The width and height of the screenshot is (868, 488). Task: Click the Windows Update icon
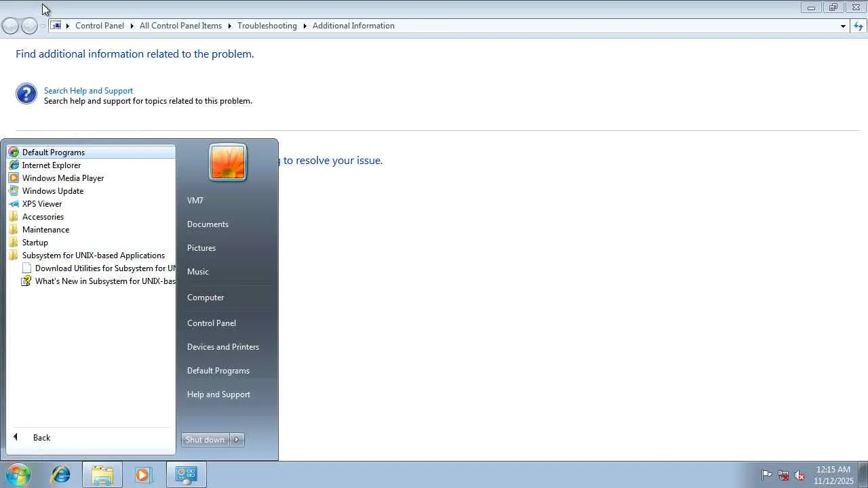click(14, 191)
